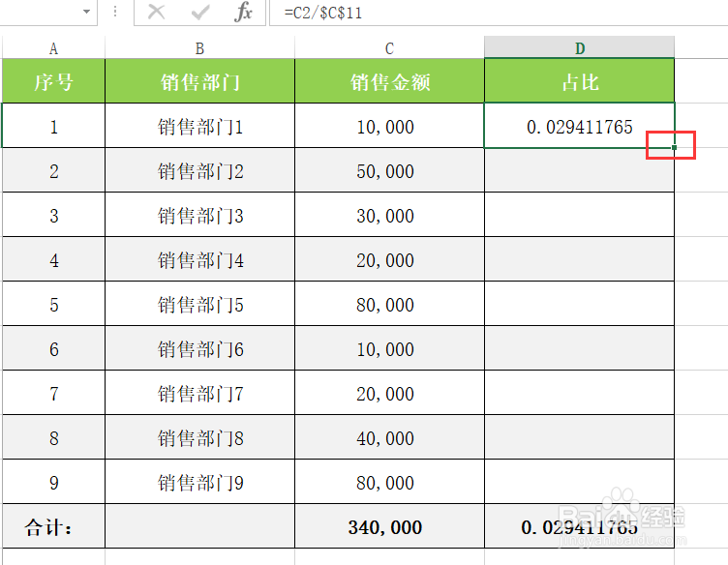This screenshot has height=565, width=728.
Task: Click the 销售金额 header cell
Action: coord(389,82)
